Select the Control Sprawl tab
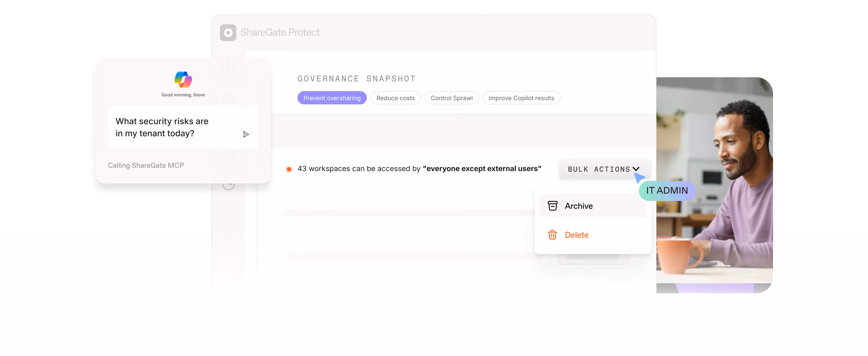The image size is (868, 356). point(451,98)
